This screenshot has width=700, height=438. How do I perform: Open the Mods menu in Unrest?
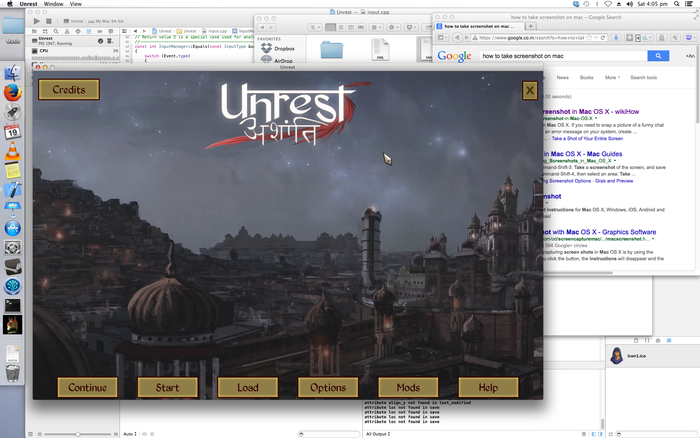point(408,388)
